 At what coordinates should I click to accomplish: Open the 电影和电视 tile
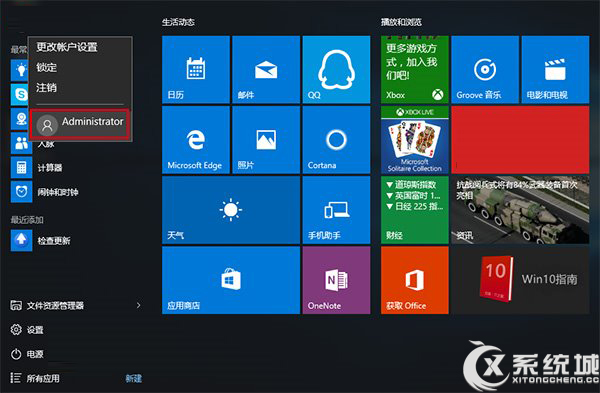555,69
